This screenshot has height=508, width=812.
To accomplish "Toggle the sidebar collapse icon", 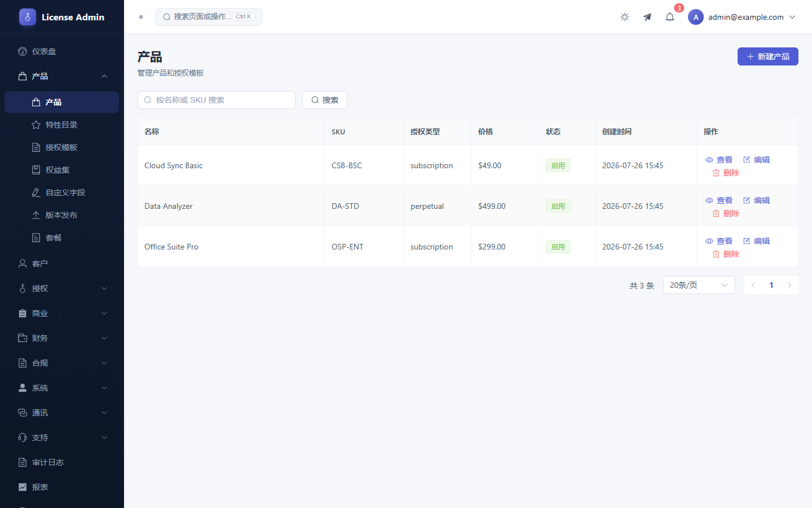I will click(x=141, y=17).
